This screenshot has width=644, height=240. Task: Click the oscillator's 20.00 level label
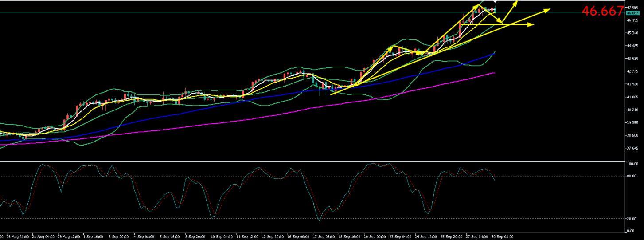click(632, 219)
